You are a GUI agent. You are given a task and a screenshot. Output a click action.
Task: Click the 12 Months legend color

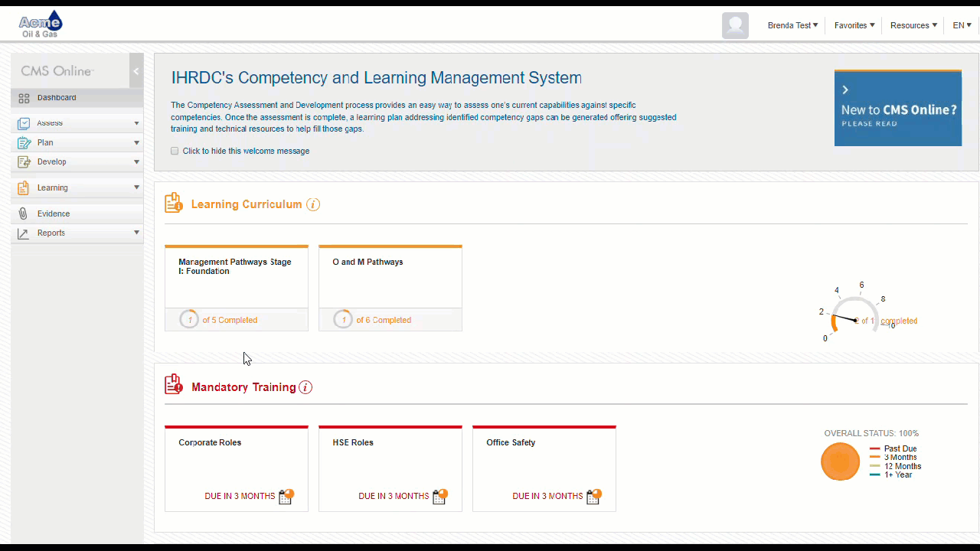pyautogui.click(x=875, y=466)
